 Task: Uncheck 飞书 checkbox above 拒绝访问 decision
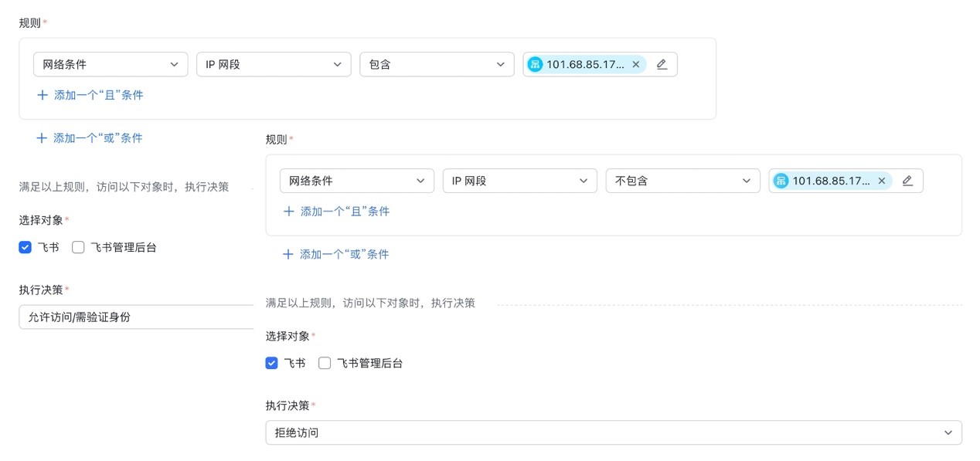coord(271,363)
